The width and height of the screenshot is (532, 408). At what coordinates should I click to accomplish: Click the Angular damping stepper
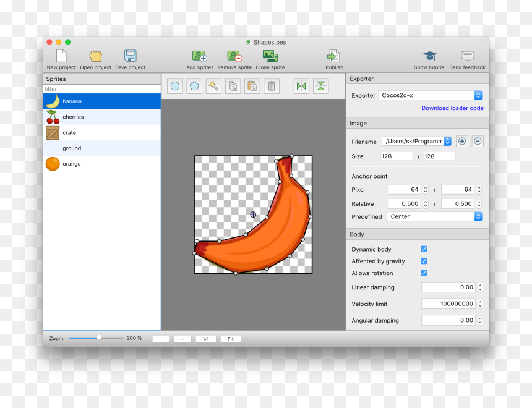[480, 320]
